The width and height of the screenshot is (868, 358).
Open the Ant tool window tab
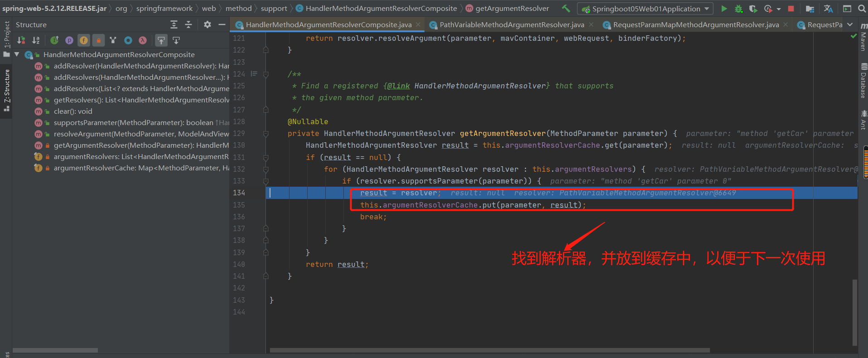[x=863, y=120]
